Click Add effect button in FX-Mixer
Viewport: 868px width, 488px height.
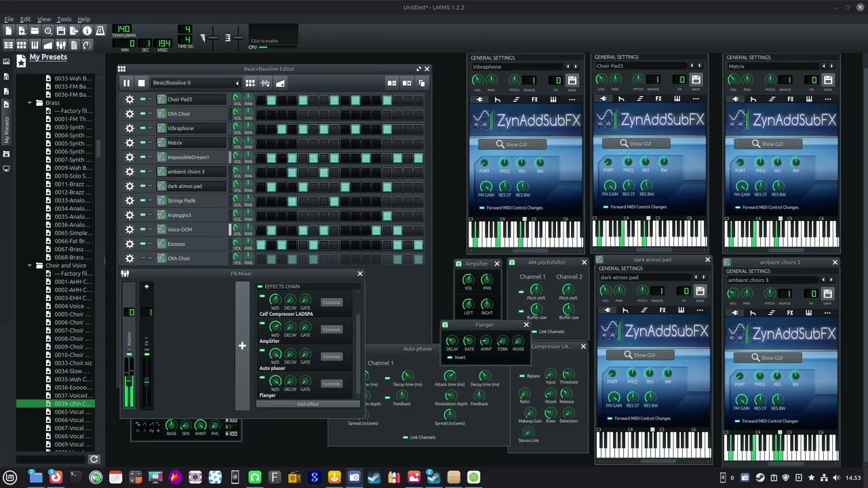(308, 405)
